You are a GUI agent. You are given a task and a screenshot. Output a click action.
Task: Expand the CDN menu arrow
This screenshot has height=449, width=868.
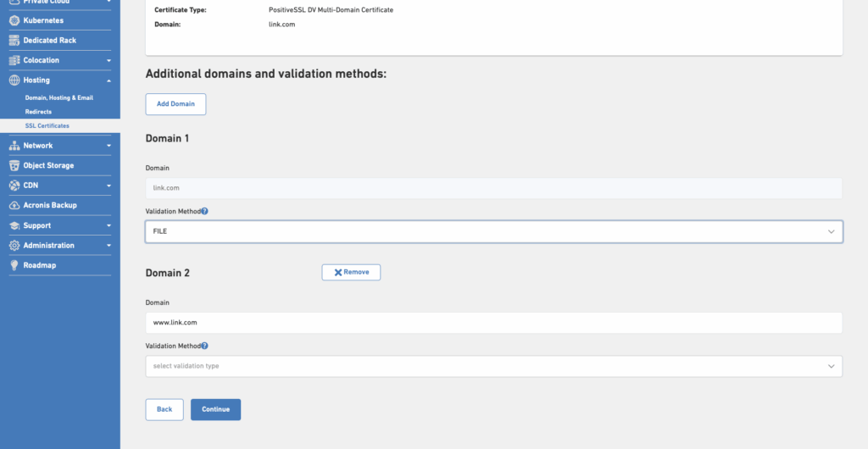click(108, 186)
